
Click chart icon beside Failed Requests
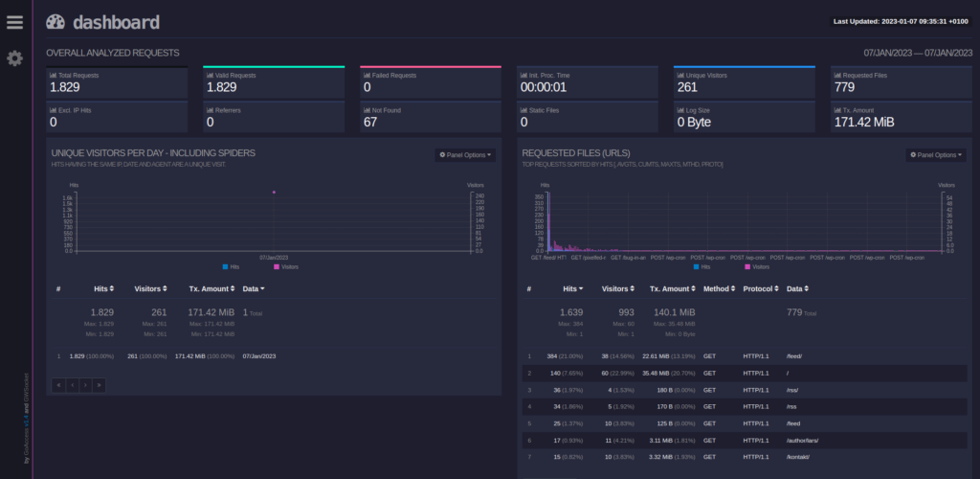(367, 75)
